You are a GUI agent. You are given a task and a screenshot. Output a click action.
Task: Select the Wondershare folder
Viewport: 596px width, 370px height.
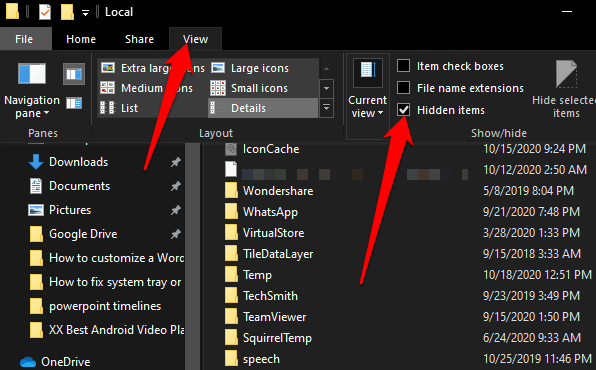(x=278, y=191)
